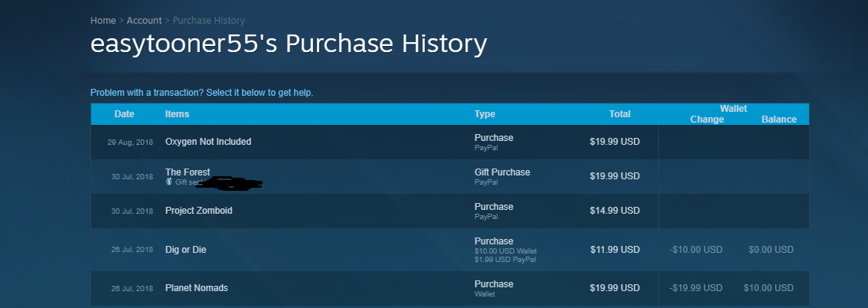Screen dimensions: 868x308
Task: Click the Date column header
Action: (124, 114)
